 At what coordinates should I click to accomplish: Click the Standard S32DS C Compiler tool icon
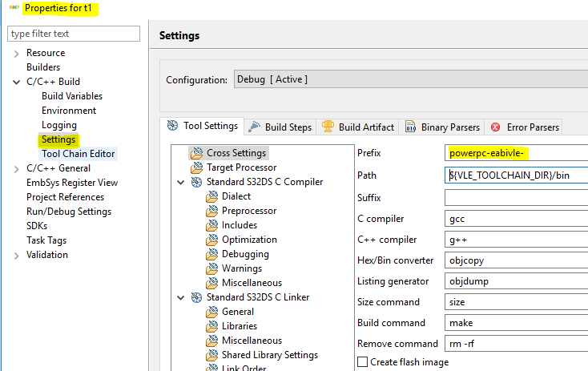click(x=197, y=182)
